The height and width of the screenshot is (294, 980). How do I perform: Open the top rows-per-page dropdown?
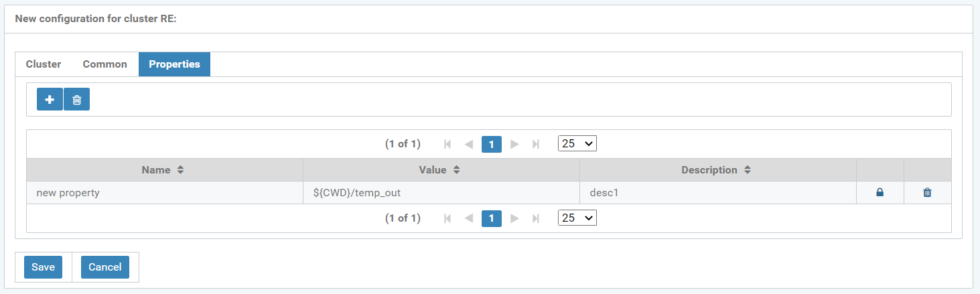coord(577,144)
